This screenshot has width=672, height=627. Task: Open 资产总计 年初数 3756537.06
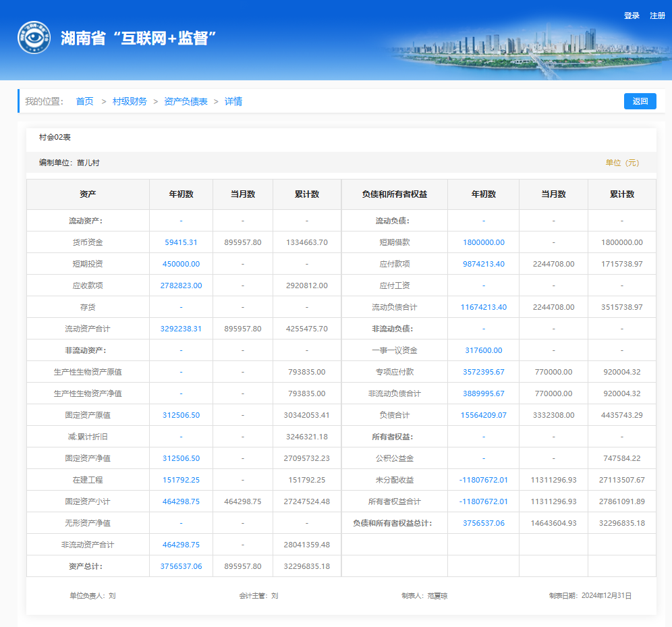click(x=181, y=566)
